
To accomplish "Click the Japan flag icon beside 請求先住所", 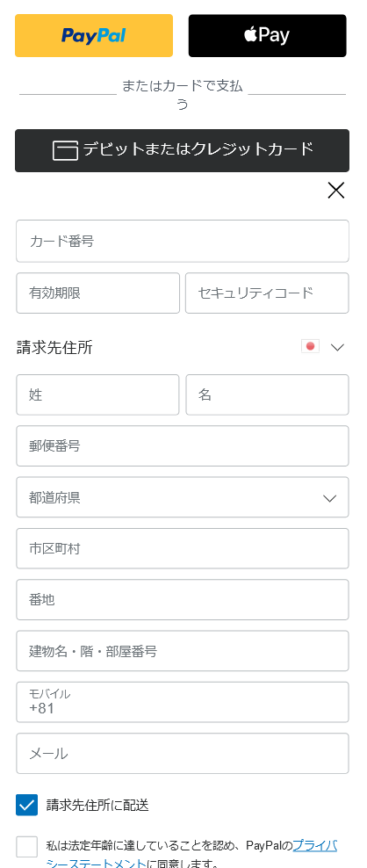I will (311, 346).
